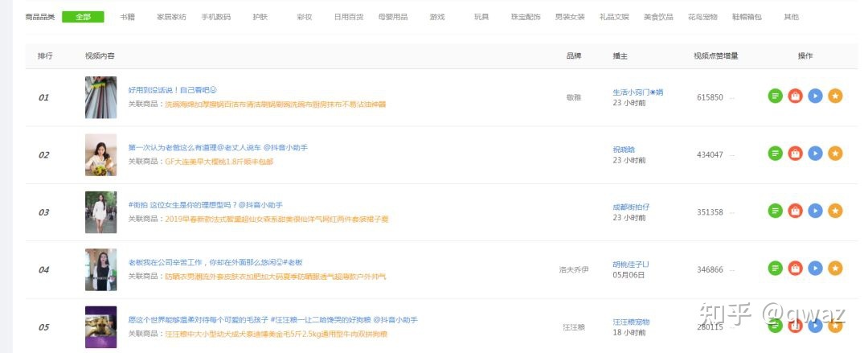Screen dimensions: 868x353
Task: Open video 愿这个世界能够温柔对待
Action: click(273, 320)
